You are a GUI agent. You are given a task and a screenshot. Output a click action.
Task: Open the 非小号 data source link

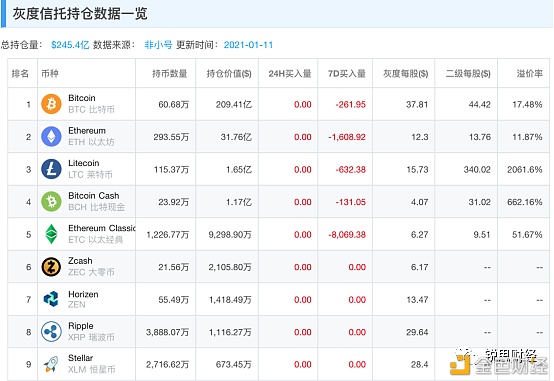158,45
